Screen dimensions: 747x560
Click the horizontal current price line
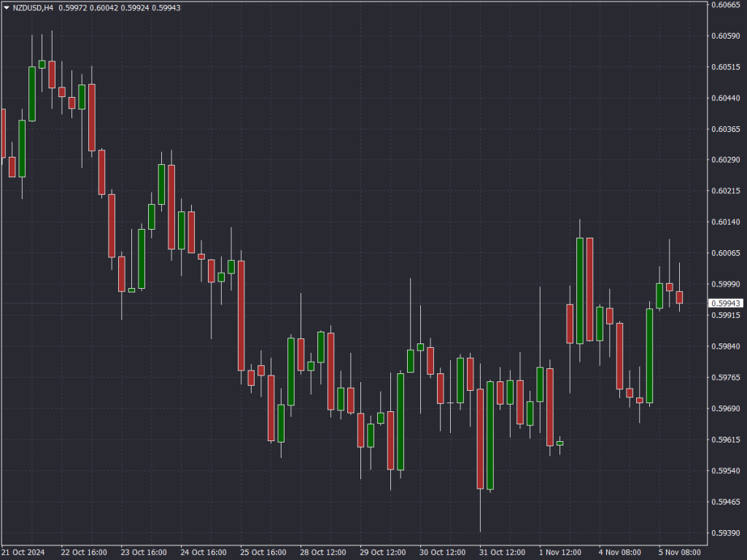[x=365, y=304]
